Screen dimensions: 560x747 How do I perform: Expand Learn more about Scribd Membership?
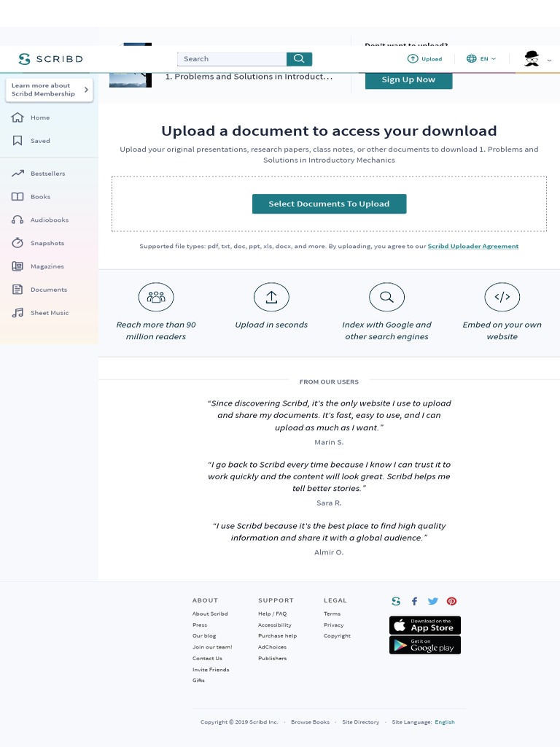(49, 90)
